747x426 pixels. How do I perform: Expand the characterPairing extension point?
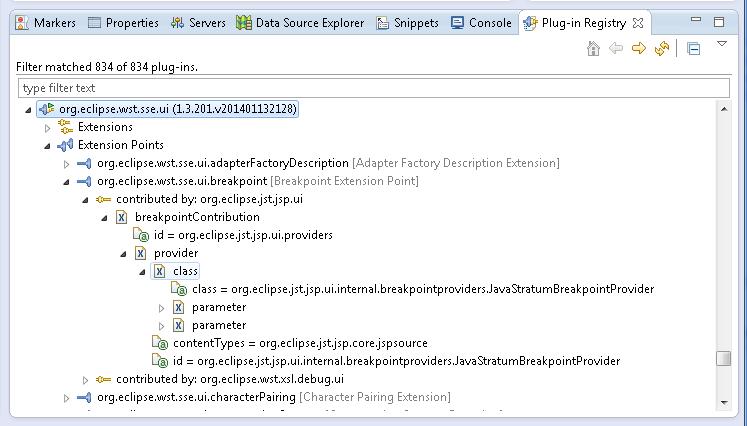click(66, 398)
